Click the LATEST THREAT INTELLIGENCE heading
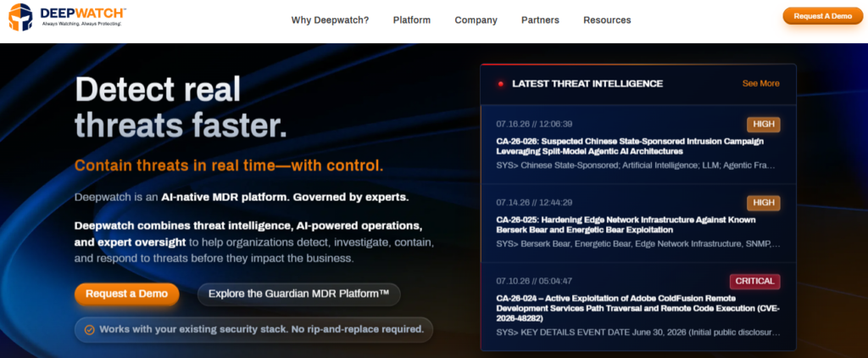The image size is (868, 358). (587, 84)
